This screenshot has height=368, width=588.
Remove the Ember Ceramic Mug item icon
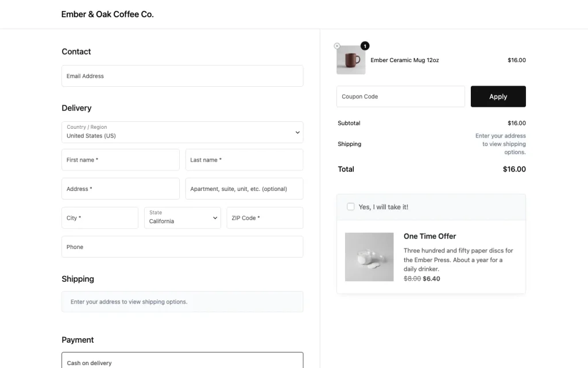point(336,46)
